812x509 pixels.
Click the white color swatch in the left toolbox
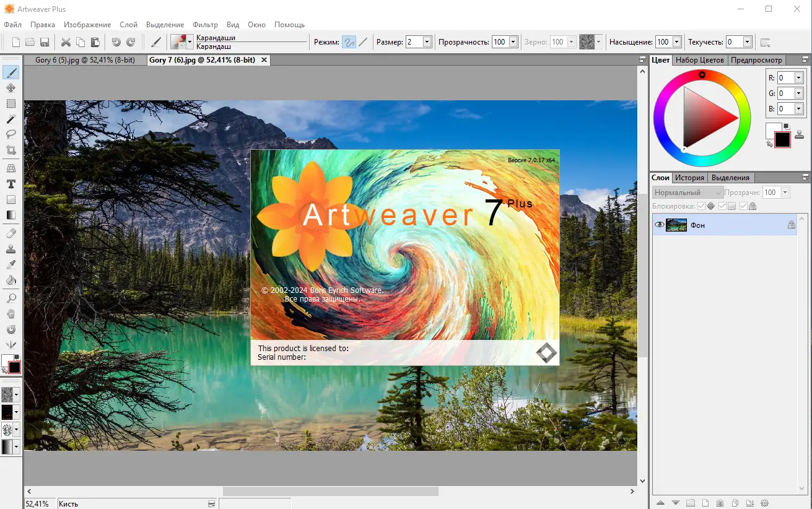click(7, 360)
